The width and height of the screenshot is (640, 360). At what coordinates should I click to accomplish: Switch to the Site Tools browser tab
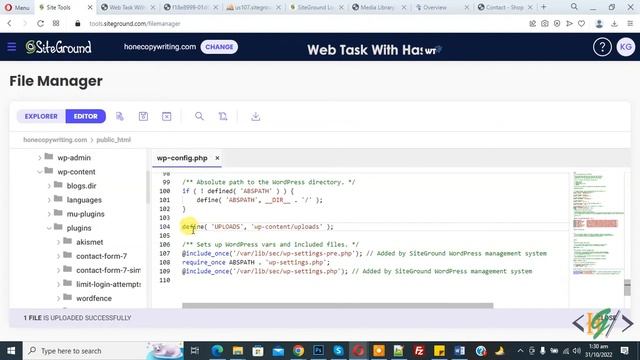(65, 7)
